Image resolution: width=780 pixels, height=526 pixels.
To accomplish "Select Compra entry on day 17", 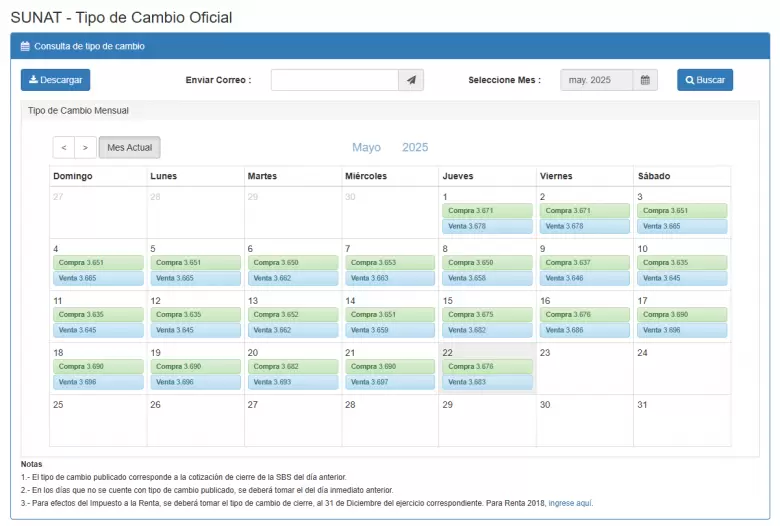I will pos(682,315).
